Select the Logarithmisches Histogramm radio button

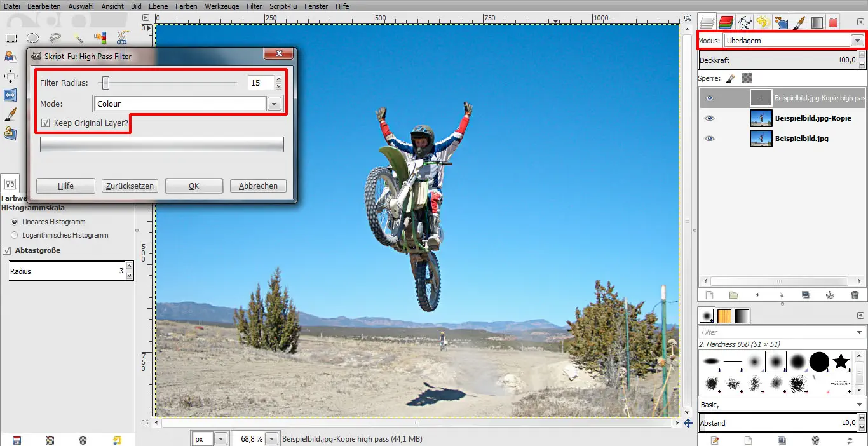15,235
